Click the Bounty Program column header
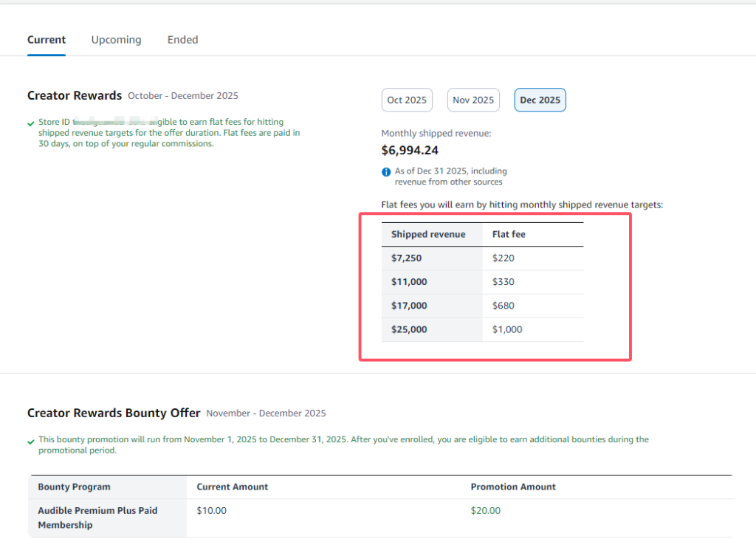The height and width of the screenshot is (539, 756). click(x=75, y=487)
